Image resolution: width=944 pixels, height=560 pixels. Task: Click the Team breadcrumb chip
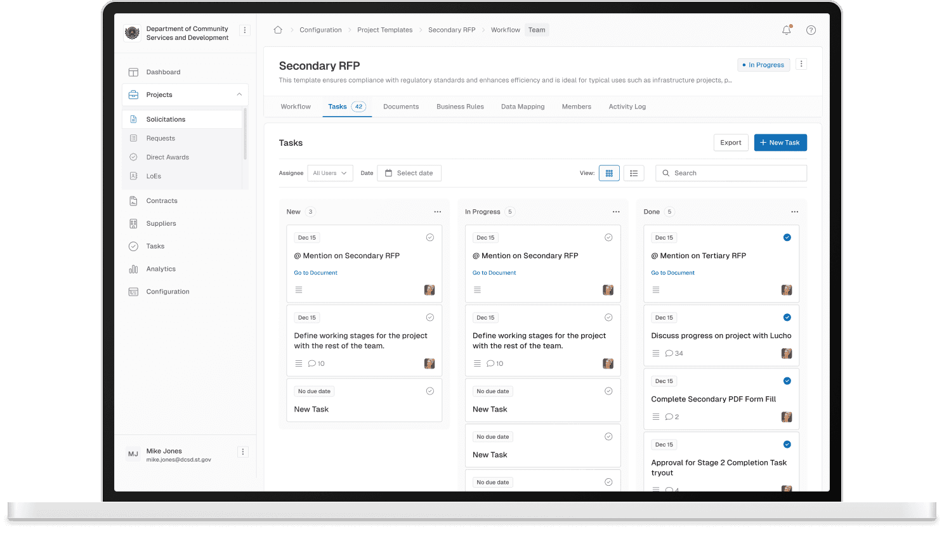[x=537, y=30]
